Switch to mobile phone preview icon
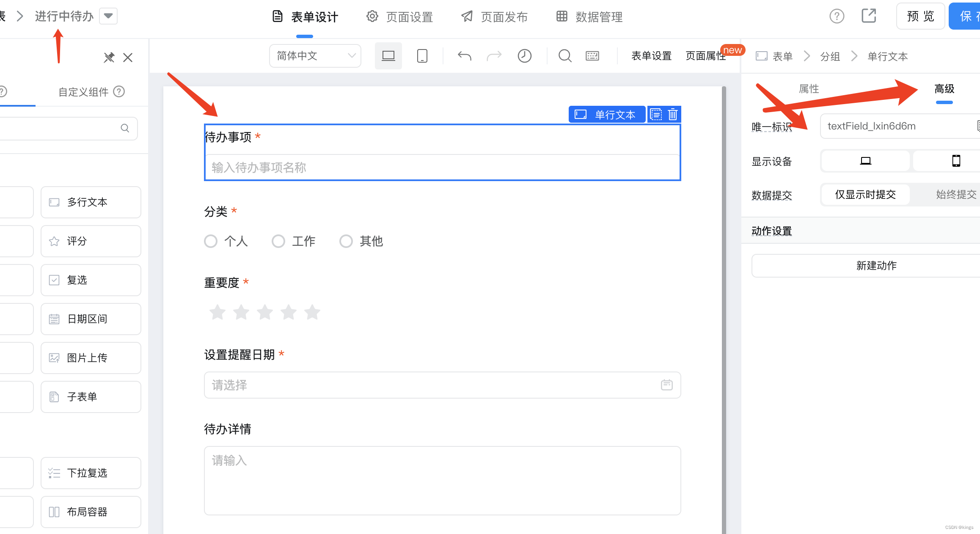 click(x=422, y=56)
